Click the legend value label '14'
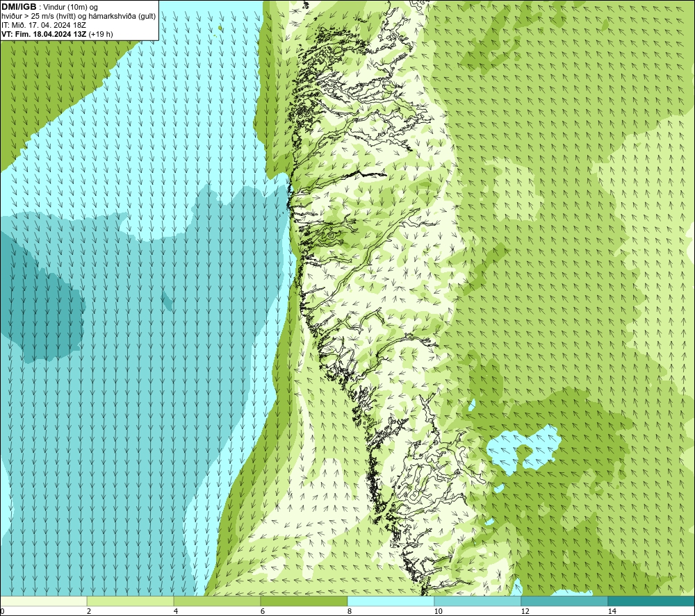This screenshot has height=616, width=695. tap(612, 611)
